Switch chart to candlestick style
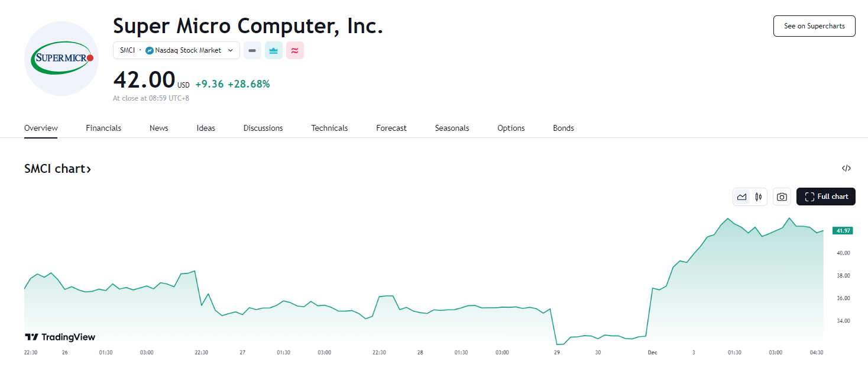Screen dimensions: 868x367 point(758,197)
